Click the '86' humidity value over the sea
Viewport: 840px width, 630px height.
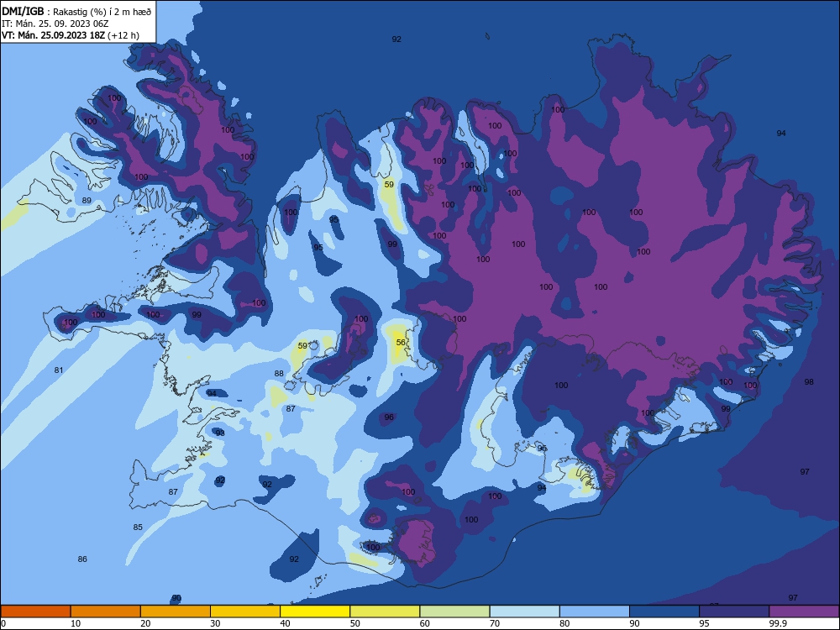82,559
